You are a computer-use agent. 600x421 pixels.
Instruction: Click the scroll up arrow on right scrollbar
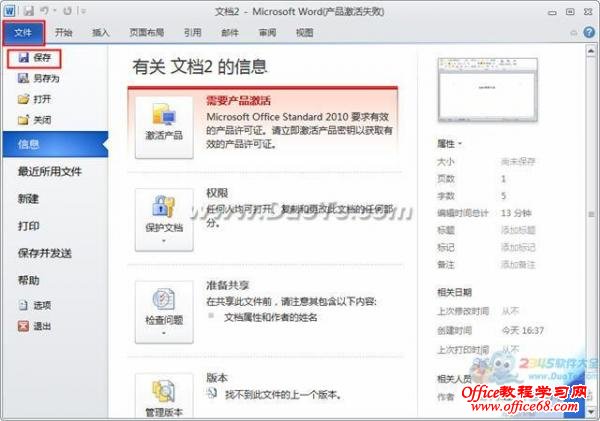(x=591, y=51)
